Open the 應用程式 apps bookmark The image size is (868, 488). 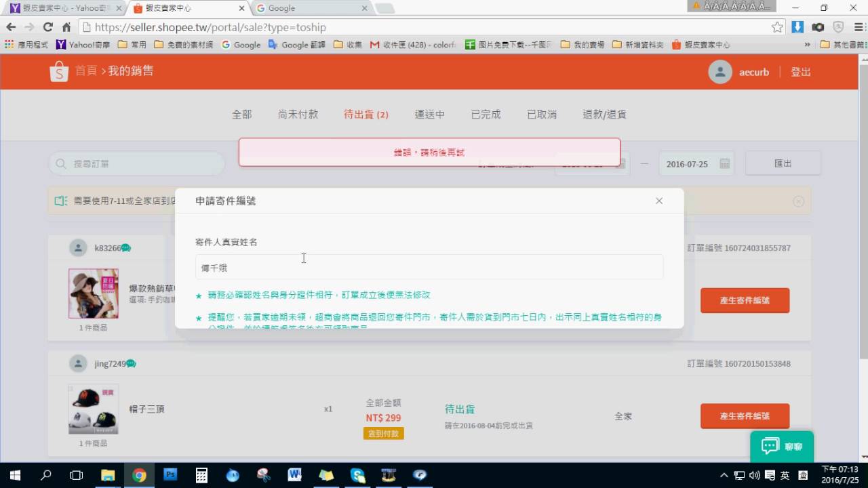(26, 45)
